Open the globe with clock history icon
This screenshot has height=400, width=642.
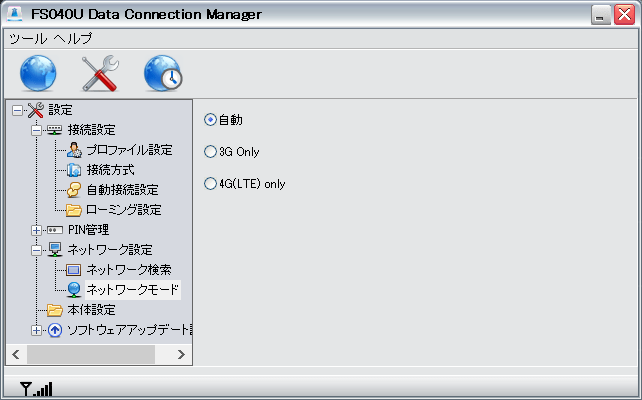163,73
